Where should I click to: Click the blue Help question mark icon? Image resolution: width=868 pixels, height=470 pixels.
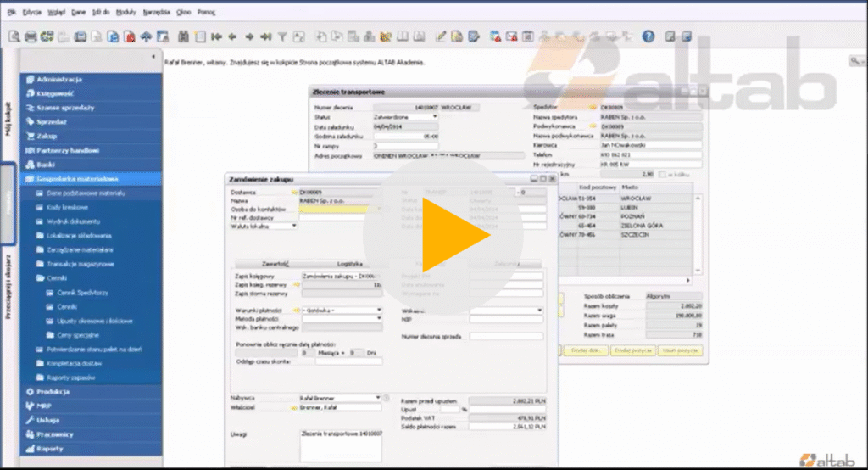(648, 36)
